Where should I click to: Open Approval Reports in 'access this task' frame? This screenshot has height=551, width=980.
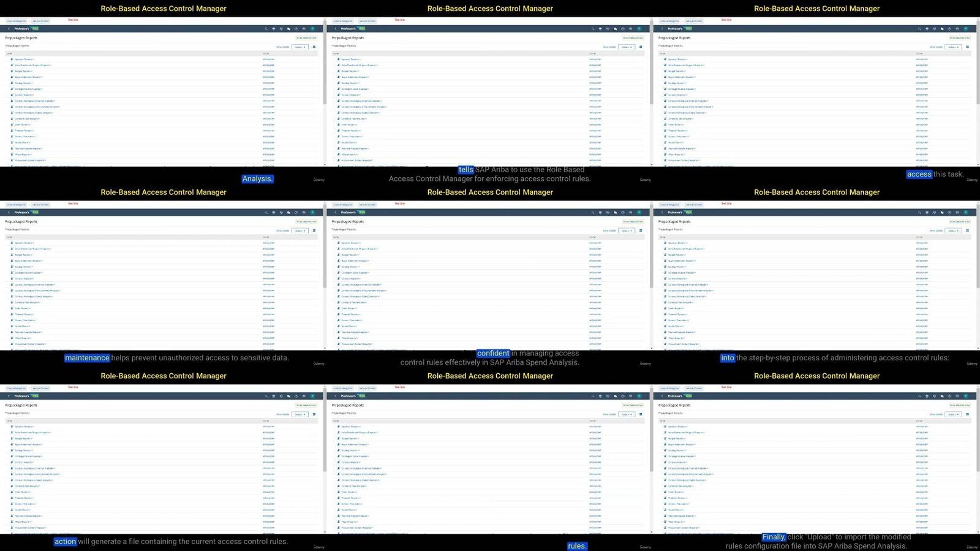pyautogui.click(x=679, y=59)
